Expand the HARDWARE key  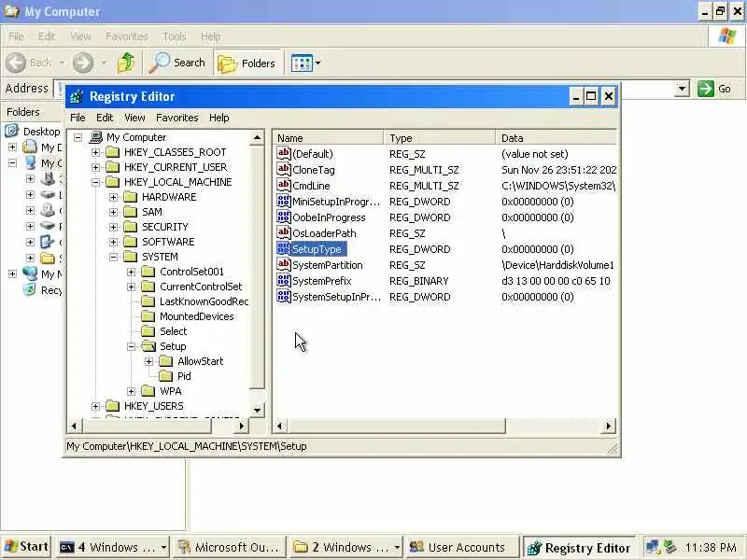pos(113,197)
